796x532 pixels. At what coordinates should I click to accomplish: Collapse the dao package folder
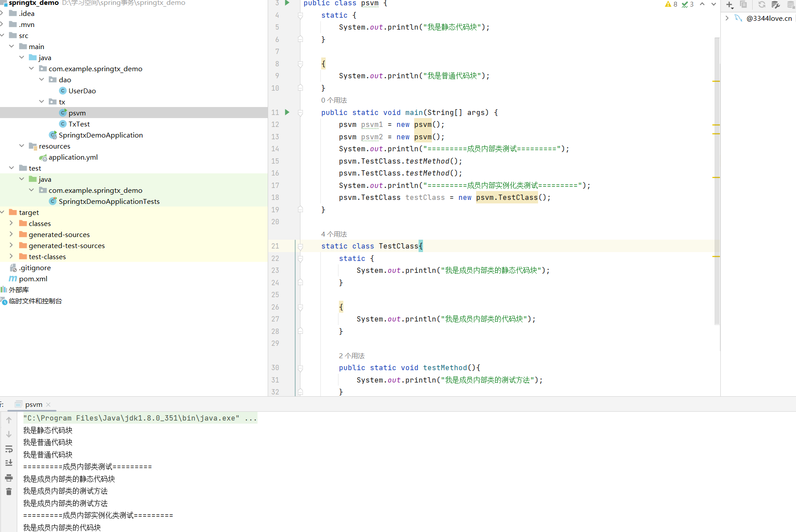point(42,80)
